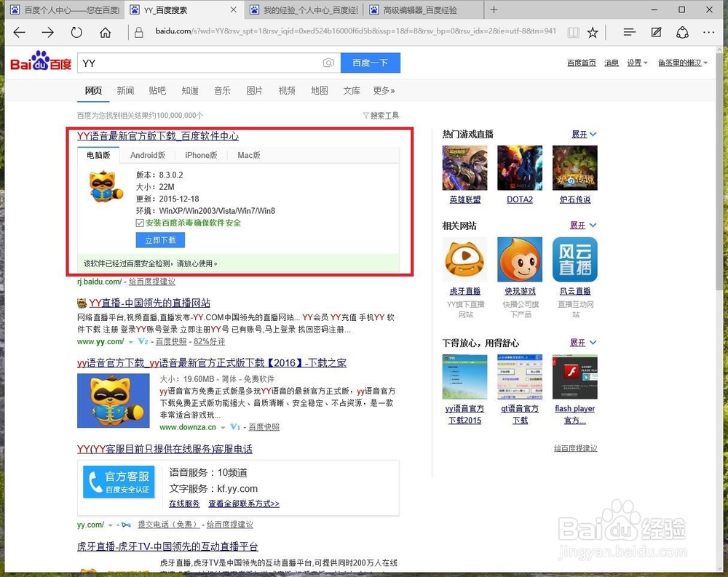
Task: Add page to favorites star icon
Action: [x=593, y=32]
